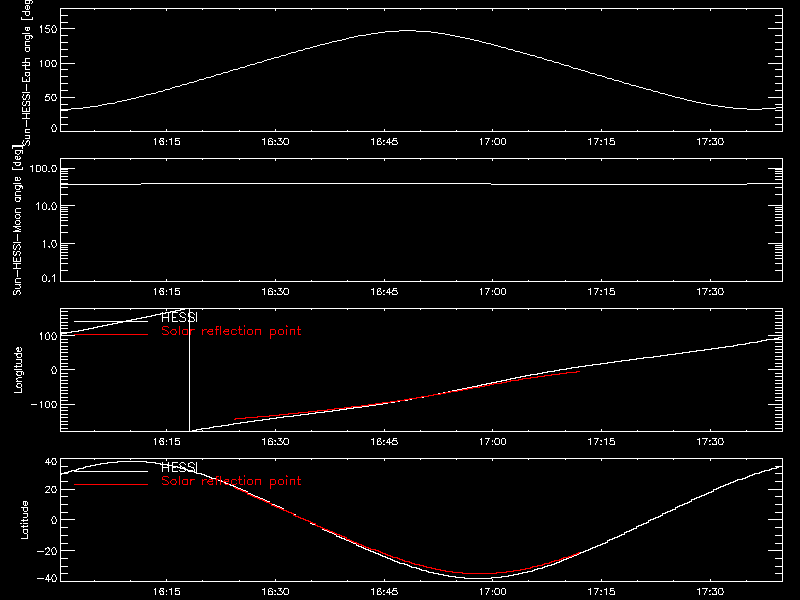The height and width of the screenshot is (600, 800).
Task: Select 17:30 time label under Earth angle plot
Action: click(x=710, y=141)
